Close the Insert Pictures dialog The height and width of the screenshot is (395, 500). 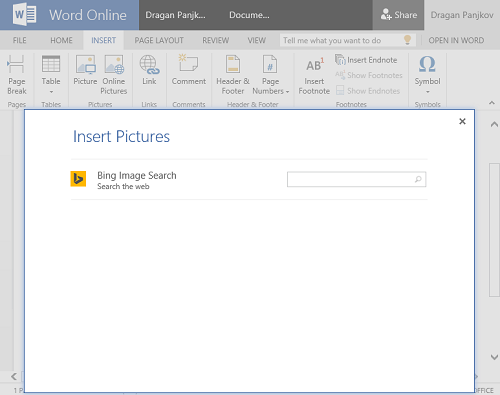[x=462, y=121]
